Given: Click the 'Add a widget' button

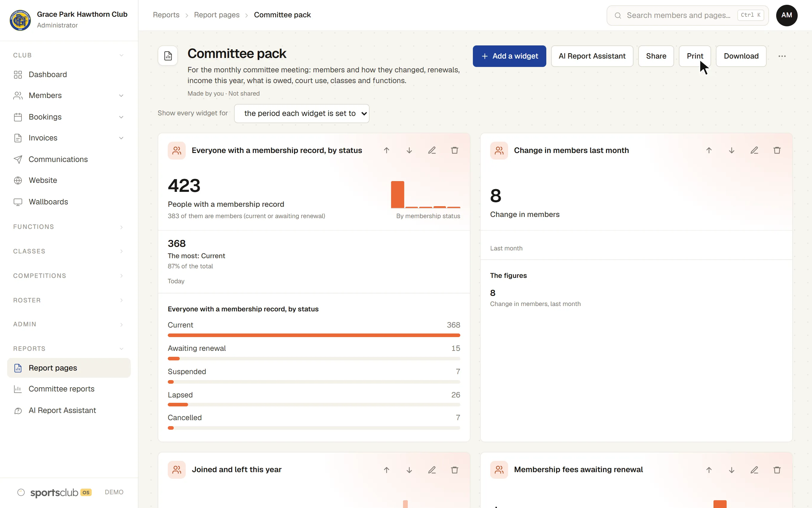Looking at the screenshot, I should pos(509,56).
